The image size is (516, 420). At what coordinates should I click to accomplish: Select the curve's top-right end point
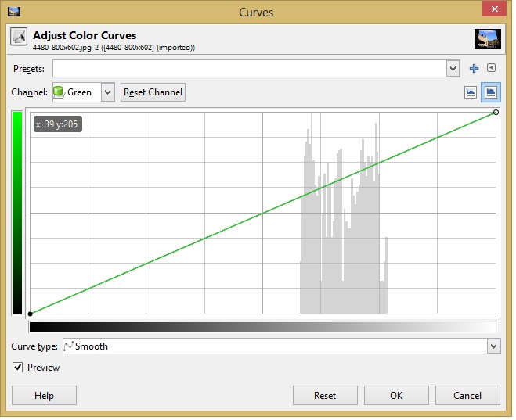[x=496, y=113]
